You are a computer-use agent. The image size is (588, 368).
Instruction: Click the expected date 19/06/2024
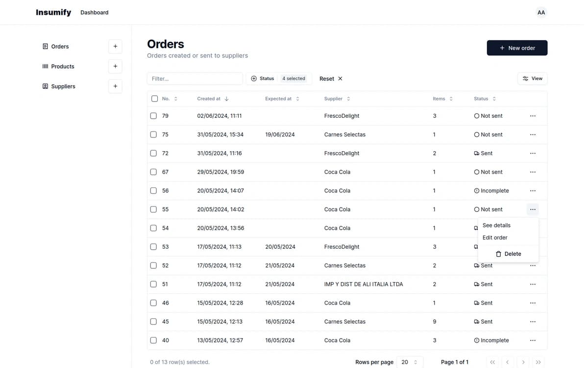280,134
